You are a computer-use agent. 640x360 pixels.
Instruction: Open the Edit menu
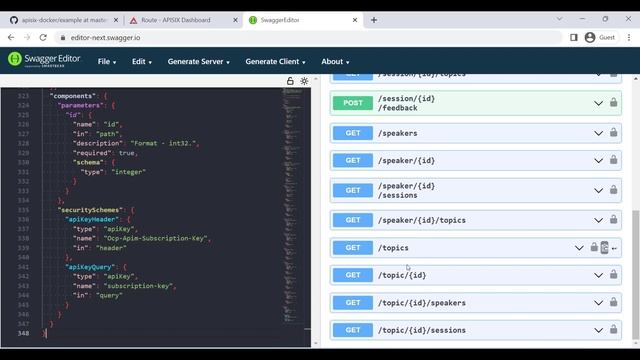coord(142,62)
